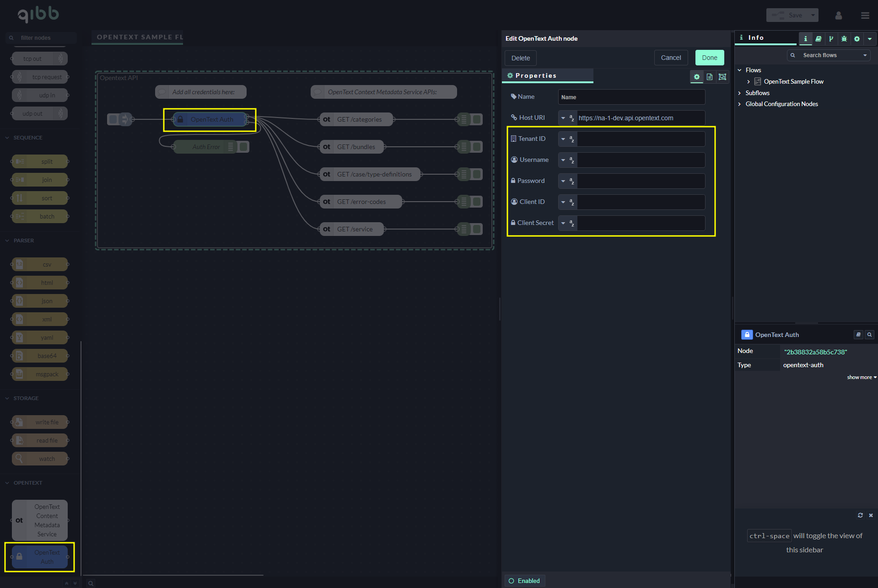Expand Global Configuration Nodes in the tree
This screenshot has height=588, width=878.
tap(739, 104)
